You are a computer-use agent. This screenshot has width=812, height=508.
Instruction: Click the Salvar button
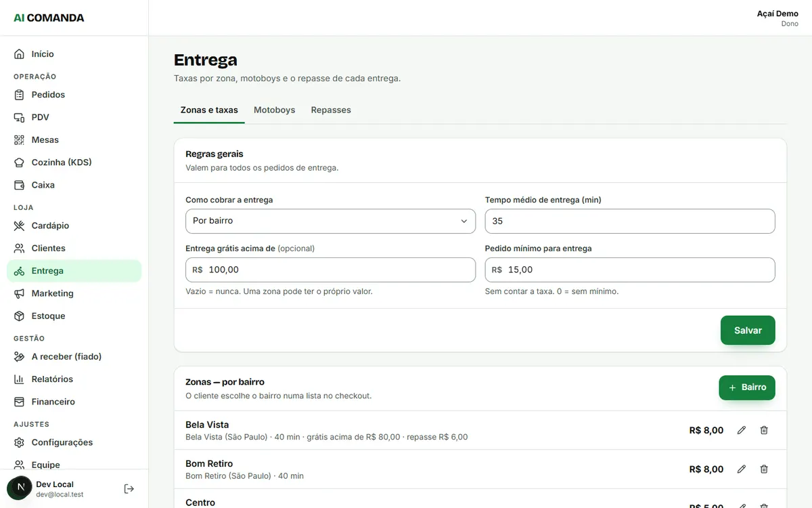click(748, 331)
